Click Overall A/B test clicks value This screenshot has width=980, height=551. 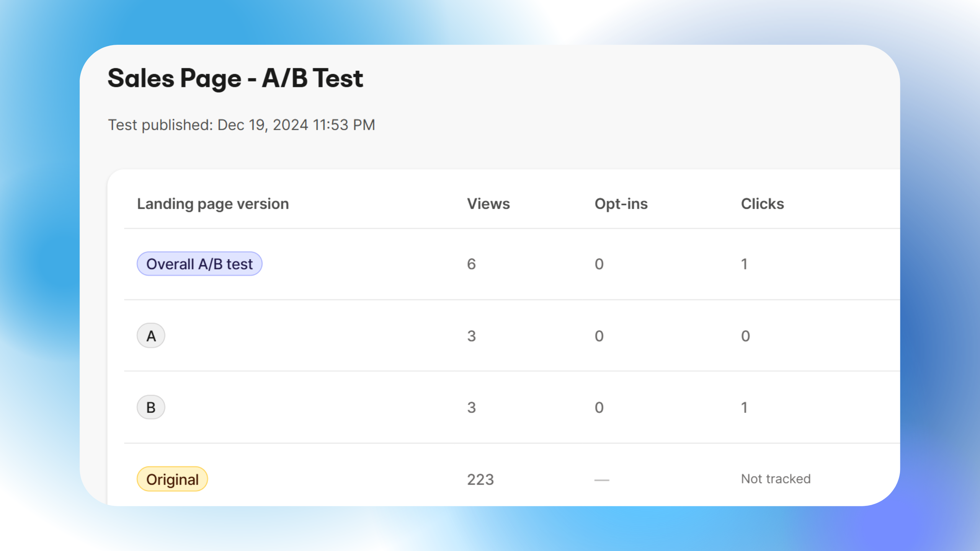pyautogui.click(x=744, y=264)
